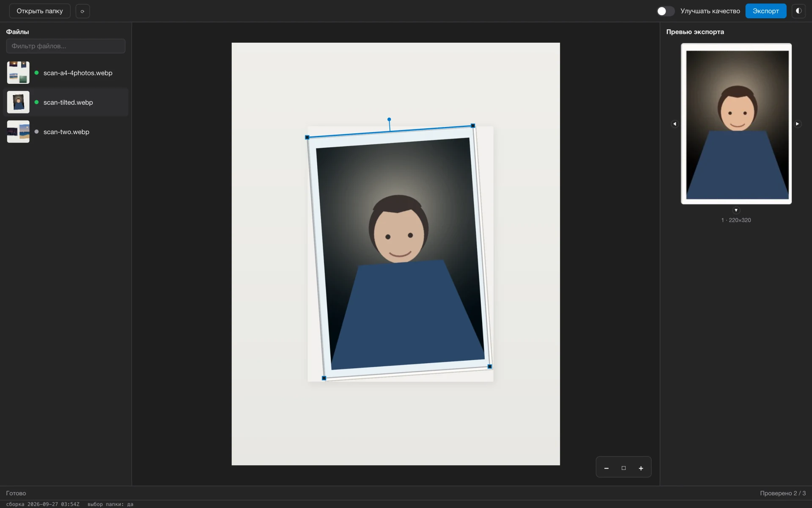The width and height of the screenshot is (812, 508).
Task: Go to the next export preview with the right arrow
Action: 797,124
